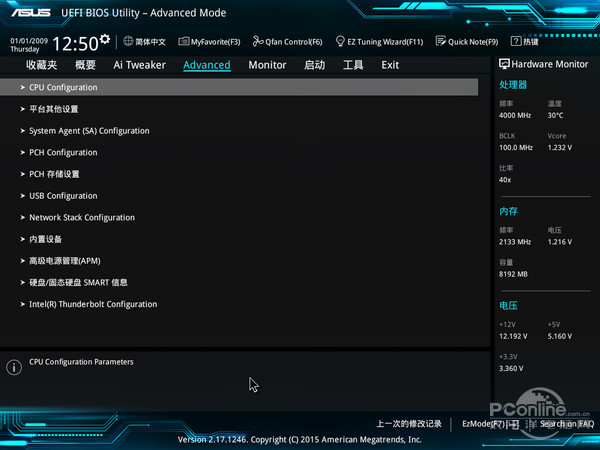Click the 30°C temperature value

point(555,115)
